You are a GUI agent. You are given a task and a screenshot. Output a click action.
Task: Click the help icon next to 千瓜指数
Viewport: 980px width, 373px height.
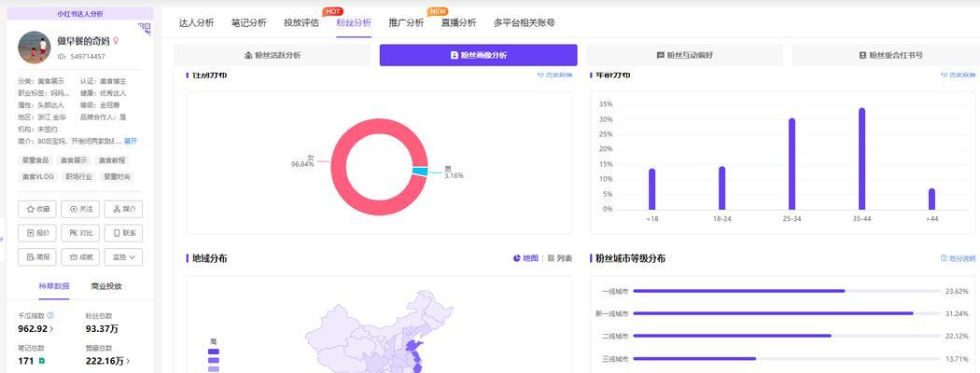(x=50, y=315)
